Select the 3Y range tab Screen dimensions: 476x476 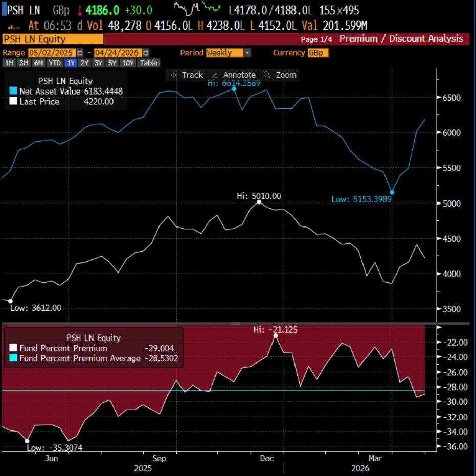coord(98,63)
